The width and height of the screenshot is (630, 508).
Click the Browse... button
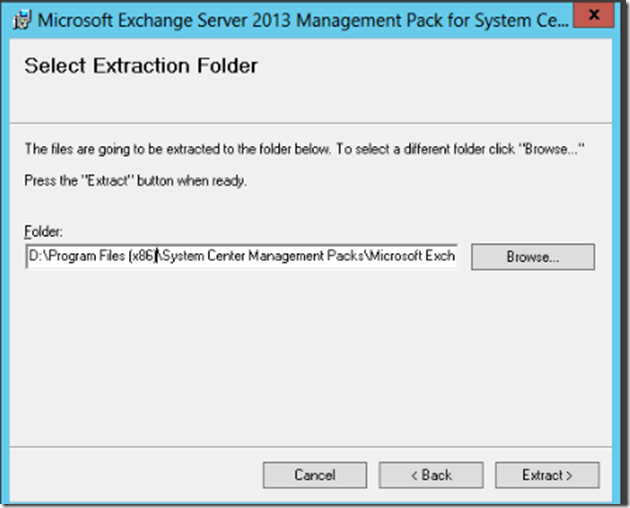[532, 257]
